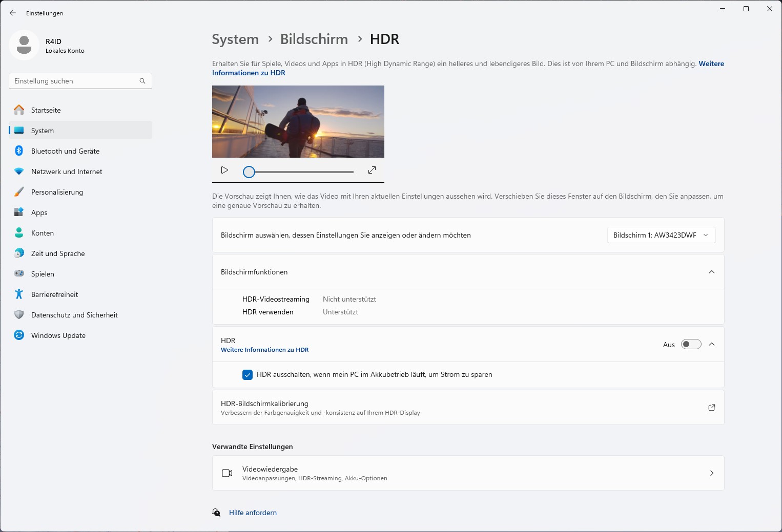Collapse the Bildschirmfunktionen section

tap(711, 272)
